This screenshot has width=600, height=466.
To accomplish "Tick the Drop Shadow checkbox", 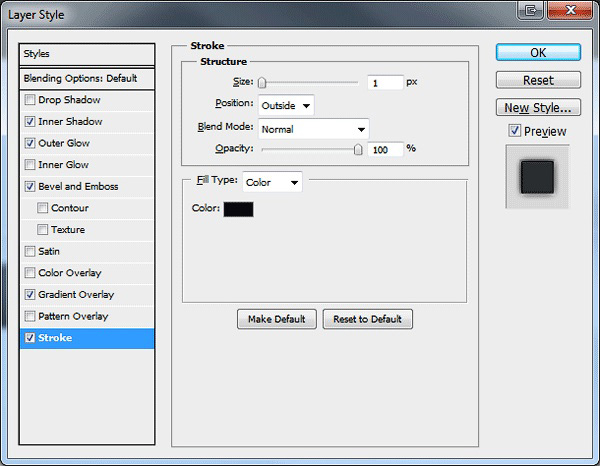I will point(30,100).
